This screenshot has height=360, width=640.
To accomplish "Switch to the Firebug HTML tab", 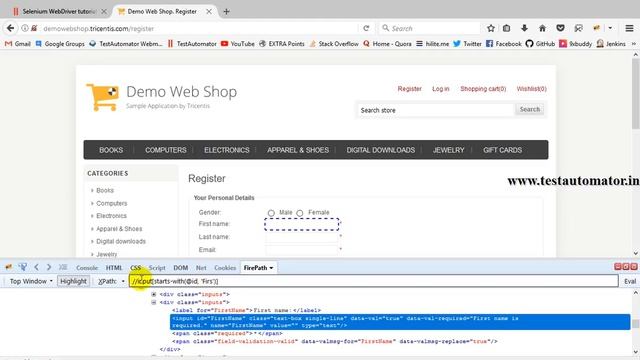I will click(114, 268).
